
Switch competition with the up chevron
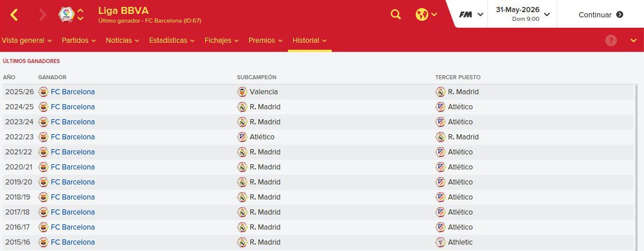click(x=80, y=10)
